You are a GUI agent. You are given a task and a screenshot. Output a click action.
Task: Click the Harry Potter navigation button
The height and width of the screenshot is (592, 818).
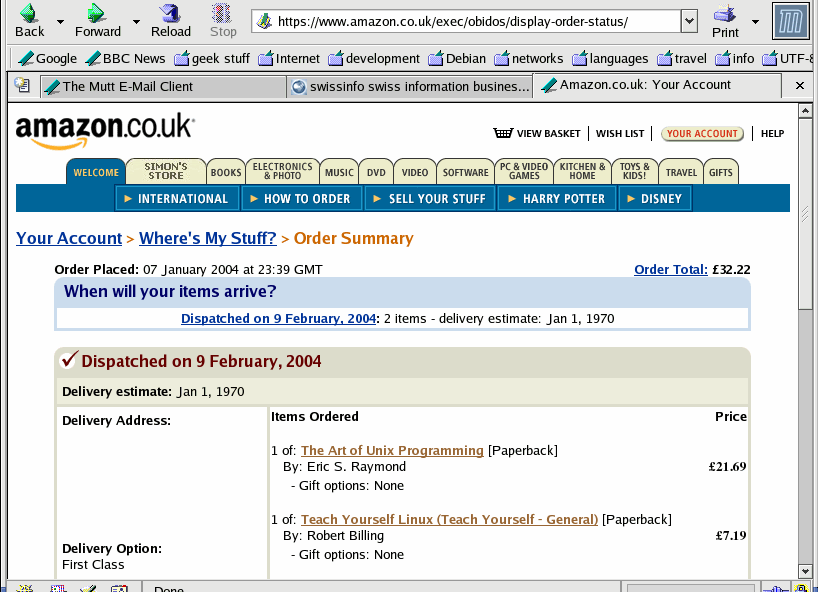click(x=557, y=199)
